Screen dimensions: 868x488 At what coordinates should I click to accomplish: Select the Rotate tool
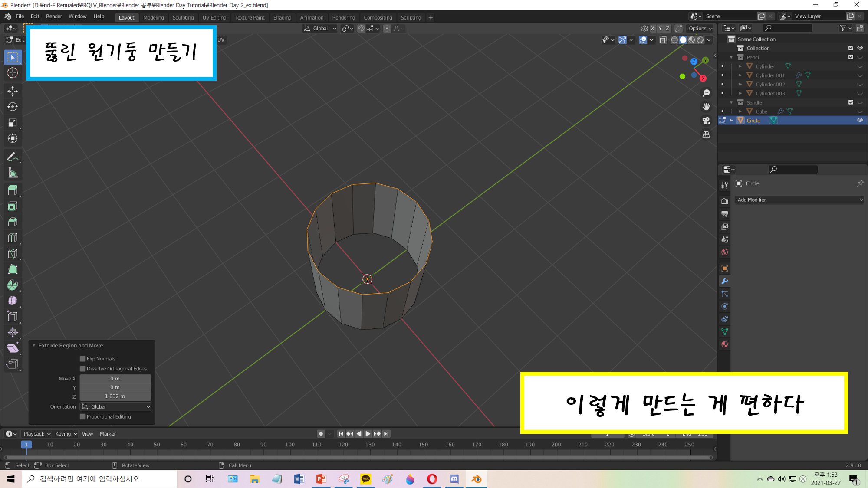13,107
